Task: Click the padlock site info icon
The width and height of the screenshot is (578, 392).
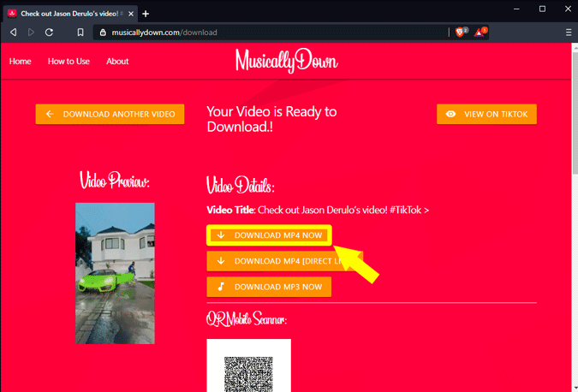Action: click(104, 33)
